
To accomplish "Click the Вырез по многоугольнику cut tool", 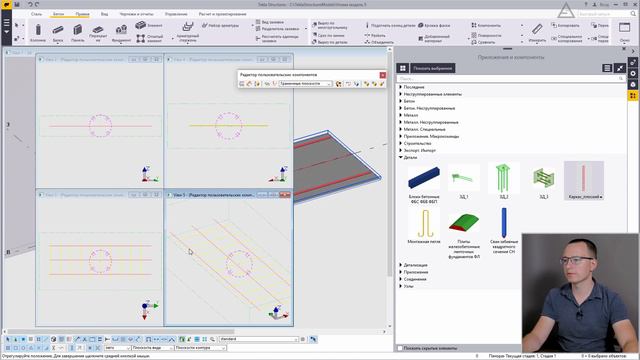I will [330, 25].
